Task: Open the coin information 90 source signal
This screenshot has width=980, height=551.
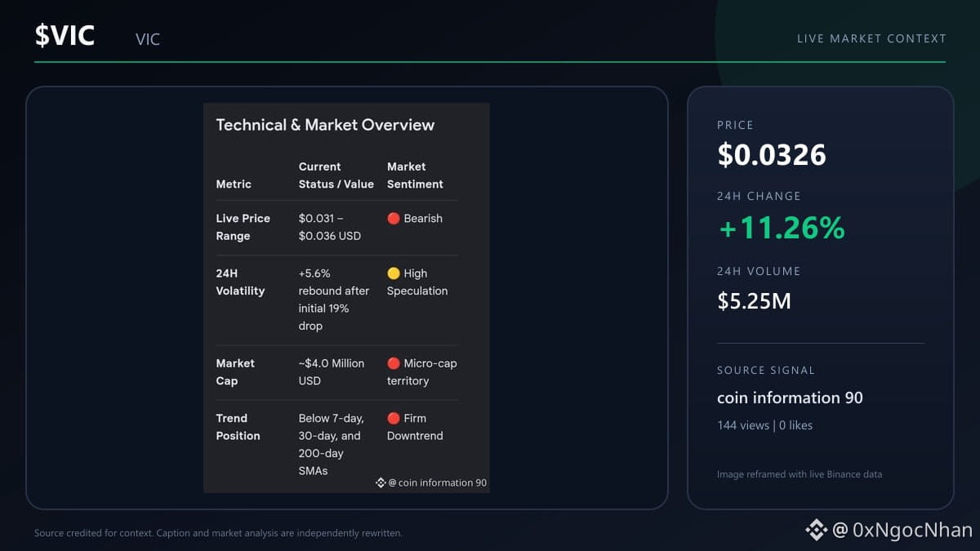Action: point(790,398)
